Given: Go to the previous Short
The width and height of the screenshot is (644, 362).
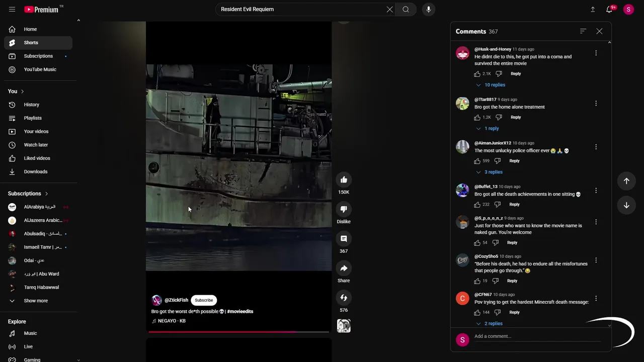Looking at the screenshot, I should (626, 181).
